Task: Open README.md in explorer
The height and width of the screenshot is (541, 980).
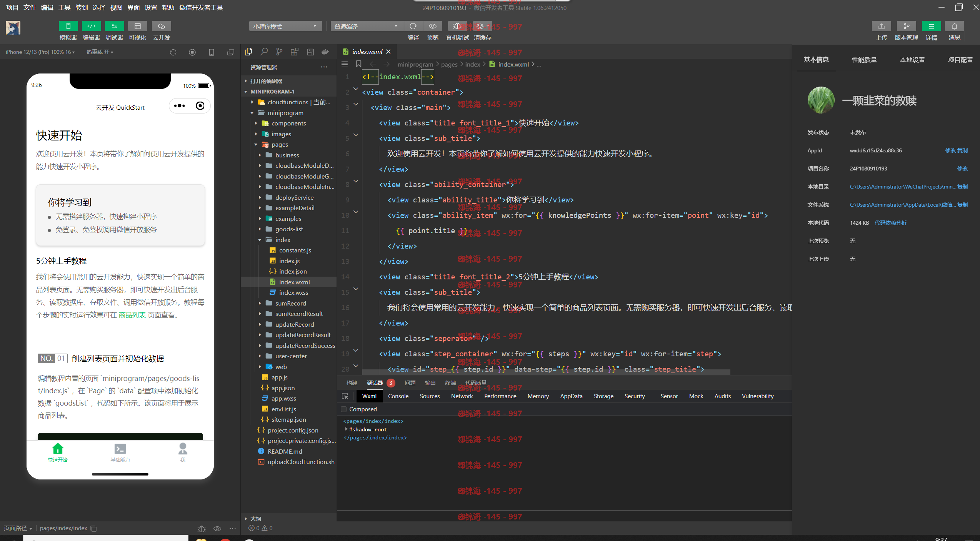Action: 285,451
